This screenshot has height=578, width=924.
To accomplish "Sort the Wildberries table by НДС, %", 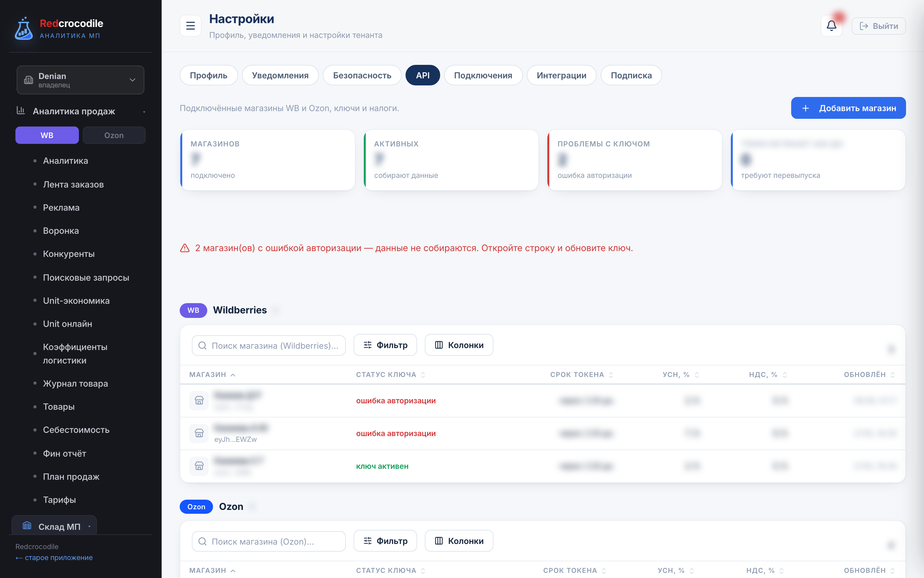I will click(768, 375).
